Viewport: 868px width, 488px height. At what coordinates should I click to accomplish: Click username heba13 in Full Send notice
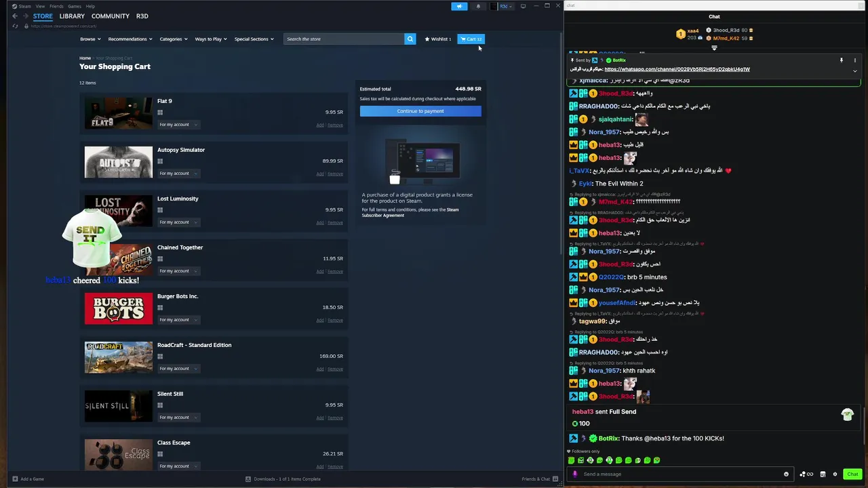583,411
